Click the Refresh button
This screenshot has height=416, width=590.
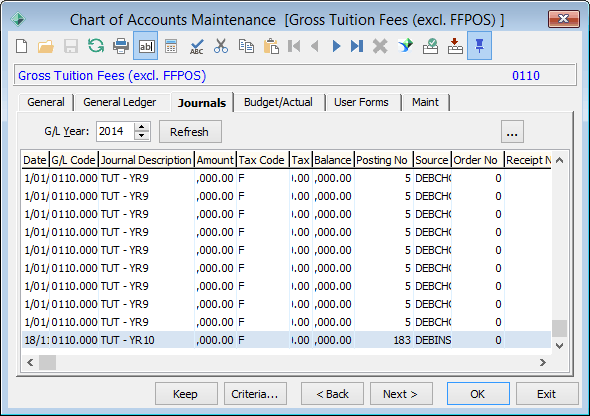[190, 132]
